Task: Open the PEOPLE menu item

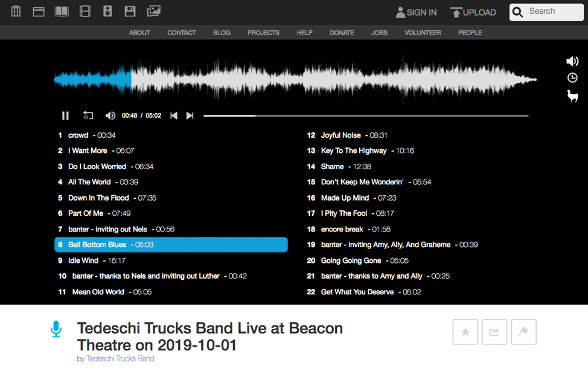Action: (x=470, y=33)
